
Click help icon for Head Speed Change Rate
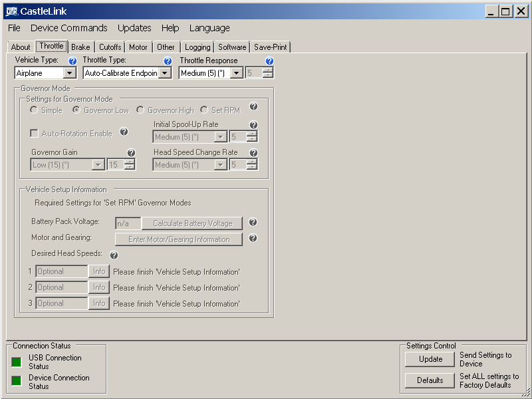(x=253, y=153)
